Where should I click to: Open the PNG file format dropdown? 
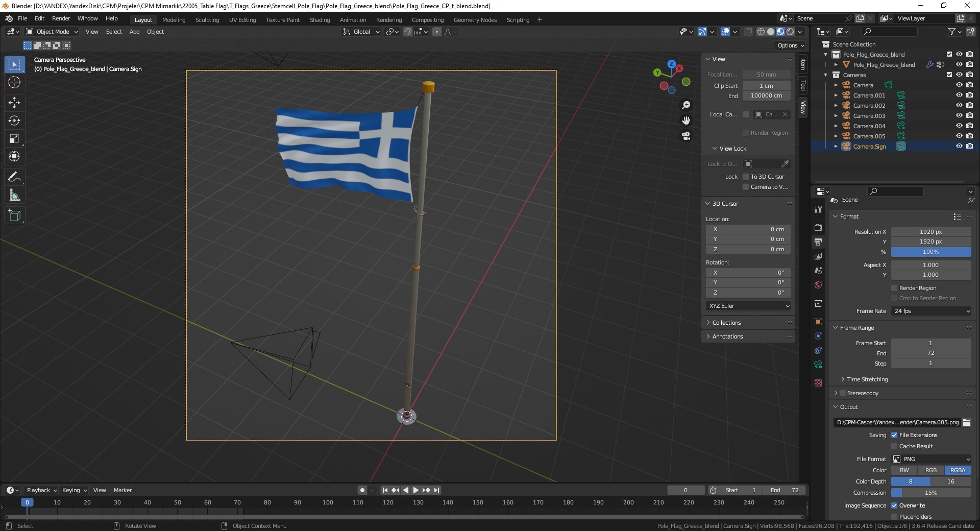[931, 459]
